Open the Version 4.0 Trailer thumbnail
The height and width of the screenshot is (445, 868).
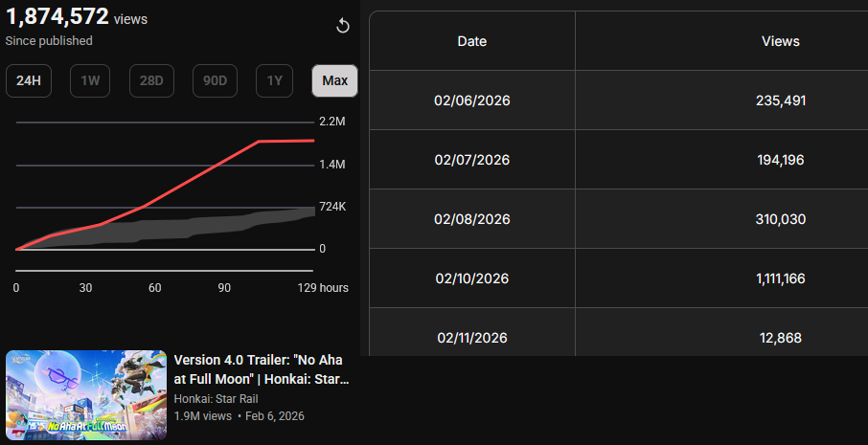[x=86, y=395]
